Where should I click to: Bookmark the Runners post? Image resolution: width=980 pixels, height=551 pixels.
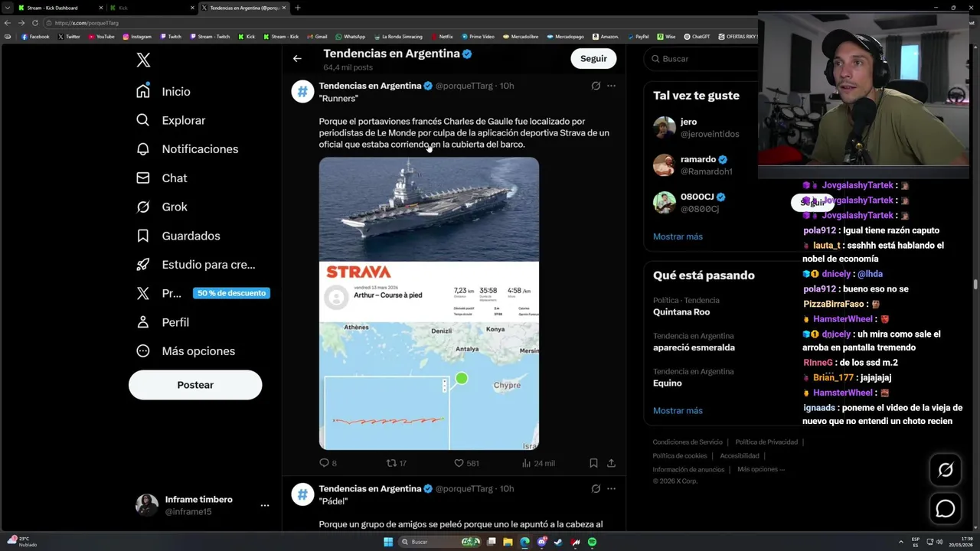(x=593, y=463)
